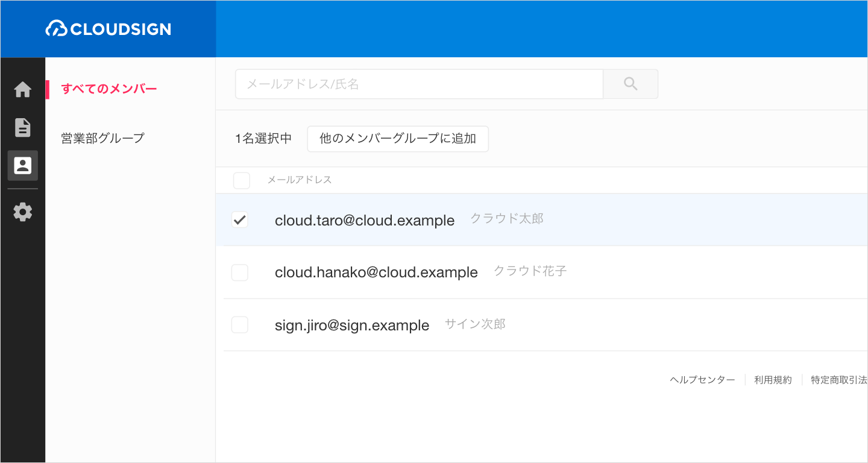Click 他のメンバーグループに追加 button
The height and width of the screenshot is (463, 868).
click(x=398, y=139)
